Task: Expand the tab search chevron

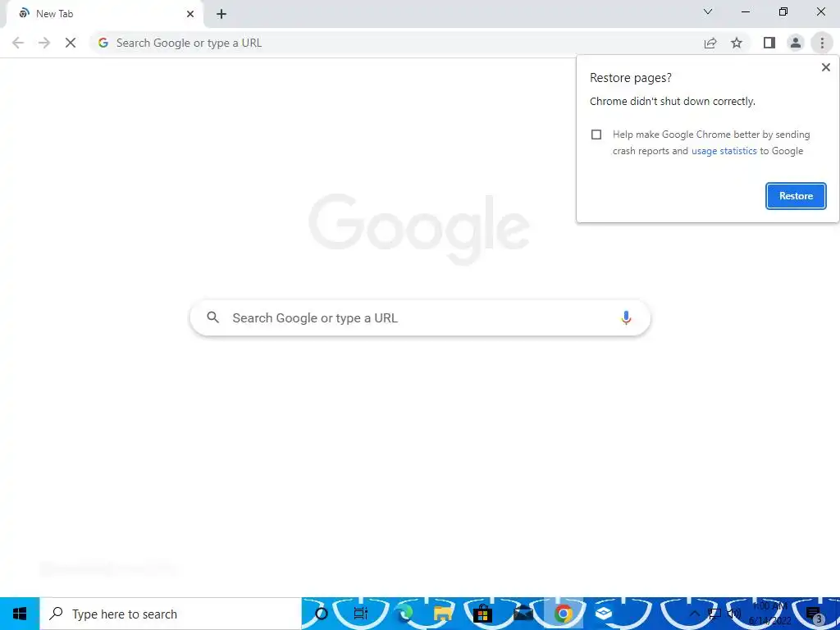Action: point(708,11)
